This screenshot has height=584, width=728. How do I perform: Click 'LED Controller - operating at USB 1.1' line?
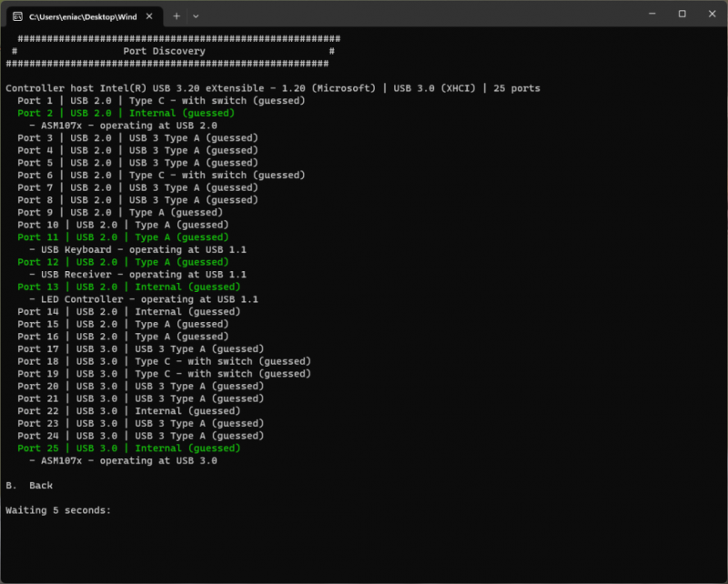(x=144, y=299)
